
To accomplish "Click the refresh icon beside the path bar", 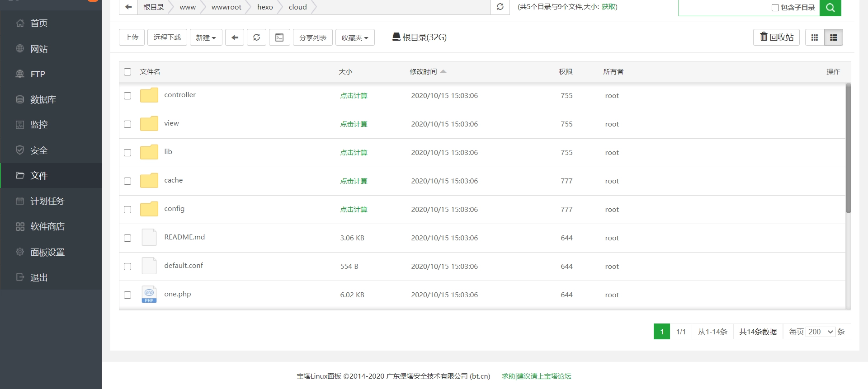I will [x=500, y=7].
